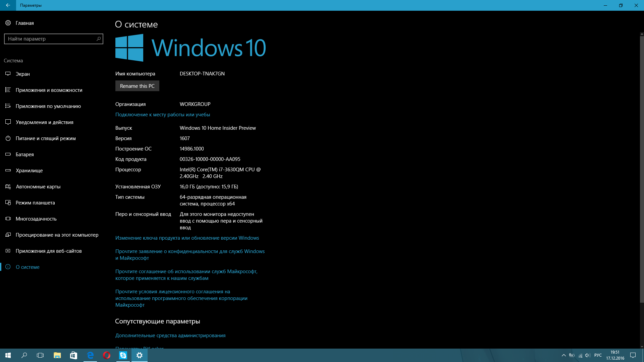Launch File Explorer from the taskbar
Screen dimensions: 644x362
57,355
